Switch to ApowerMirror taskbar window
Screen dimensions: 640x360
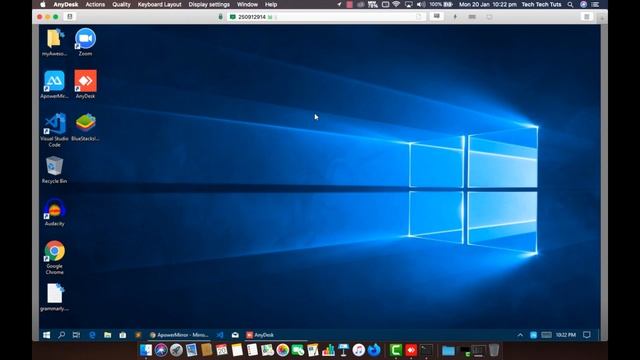[x=179, y=335]
